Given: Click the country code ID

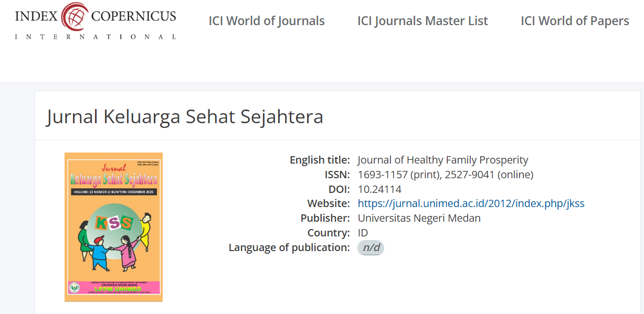Looking at the screenshot, I should coord(363,233).
